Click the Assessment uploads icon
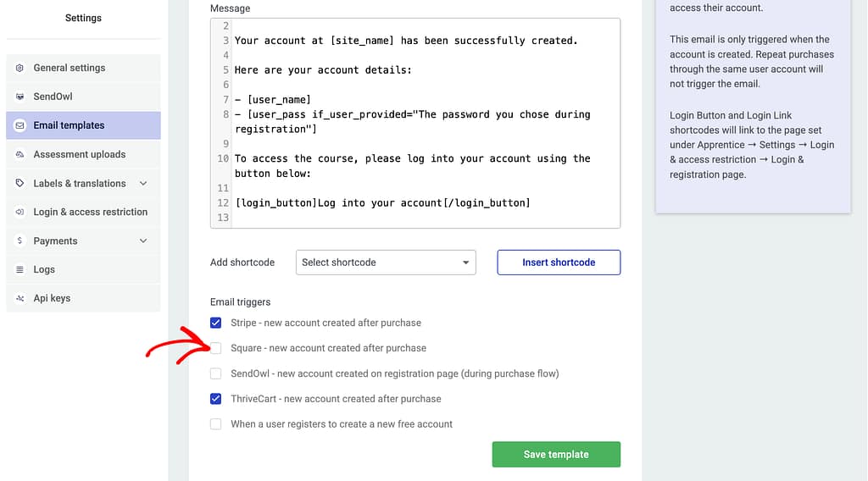Viewport: 868px width, 481px height. click(x=19, y=154)
